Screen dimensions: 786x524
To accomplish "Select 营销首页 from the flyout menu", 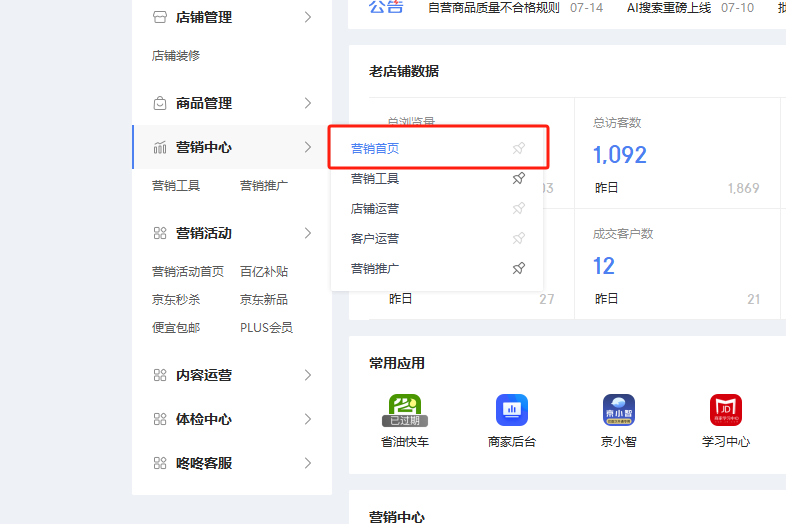I will pos(375,149).
